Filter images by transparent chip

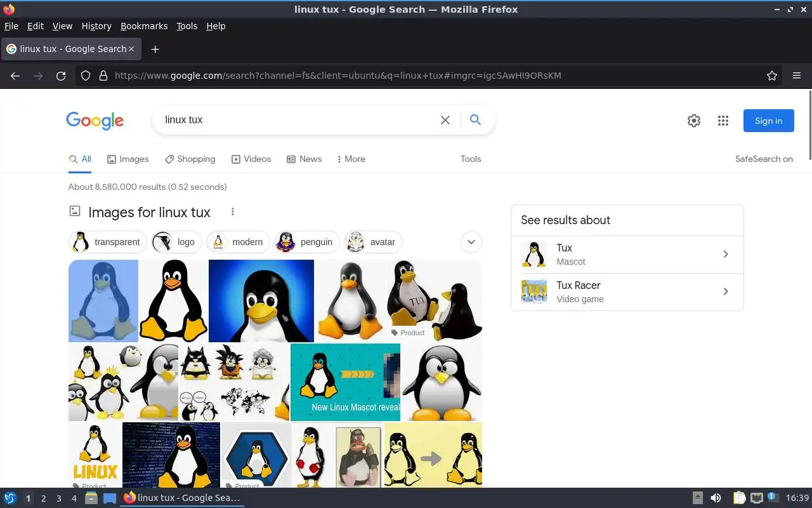click(108, 242)
